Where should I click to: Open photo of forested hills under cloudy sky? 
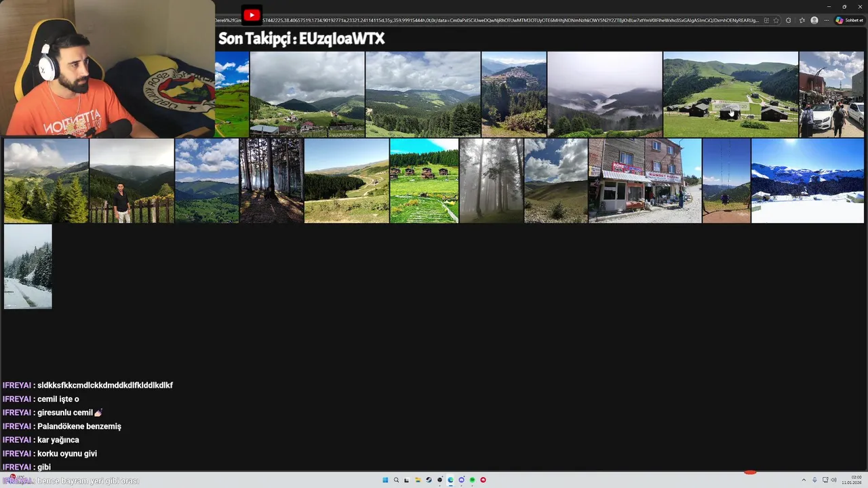[x=423, y=94]
